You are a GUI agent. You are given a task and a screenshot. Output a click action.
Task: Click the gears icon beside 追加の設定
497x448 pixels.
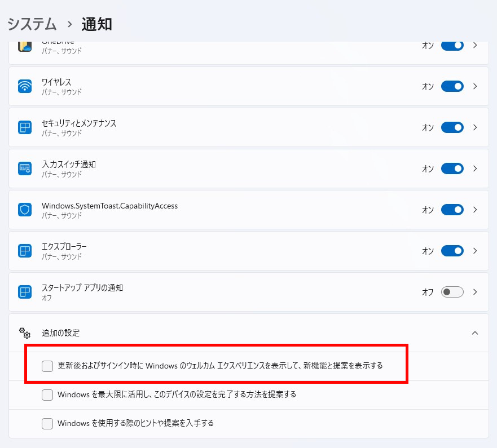pyautogui.click(x=25, y=332)
